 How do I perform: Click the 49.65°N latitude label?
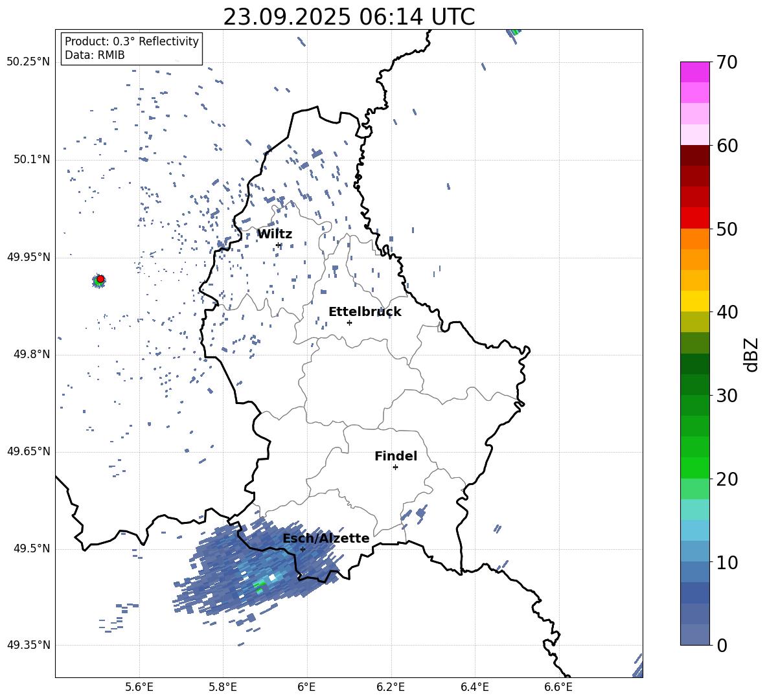pos(29,452)
